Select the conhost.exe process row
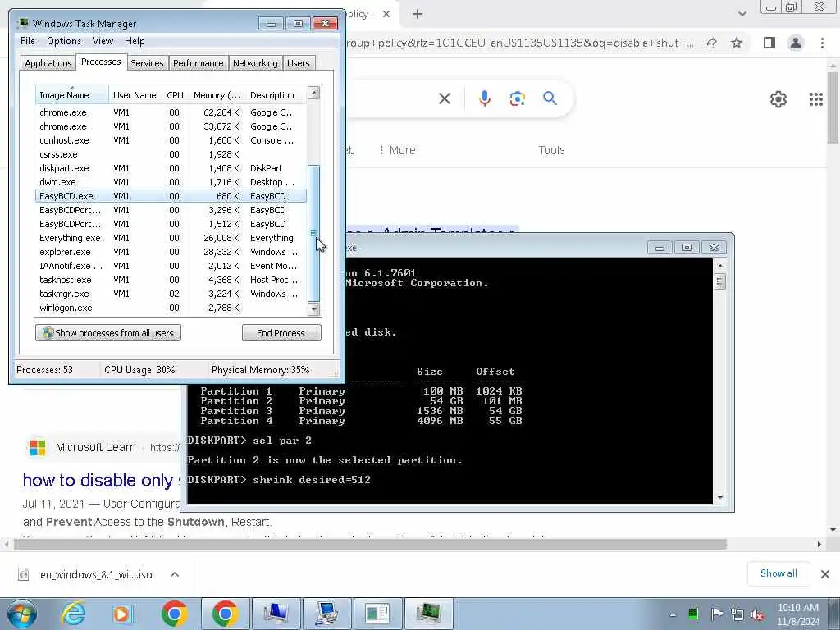 click(x=171, y=140)
